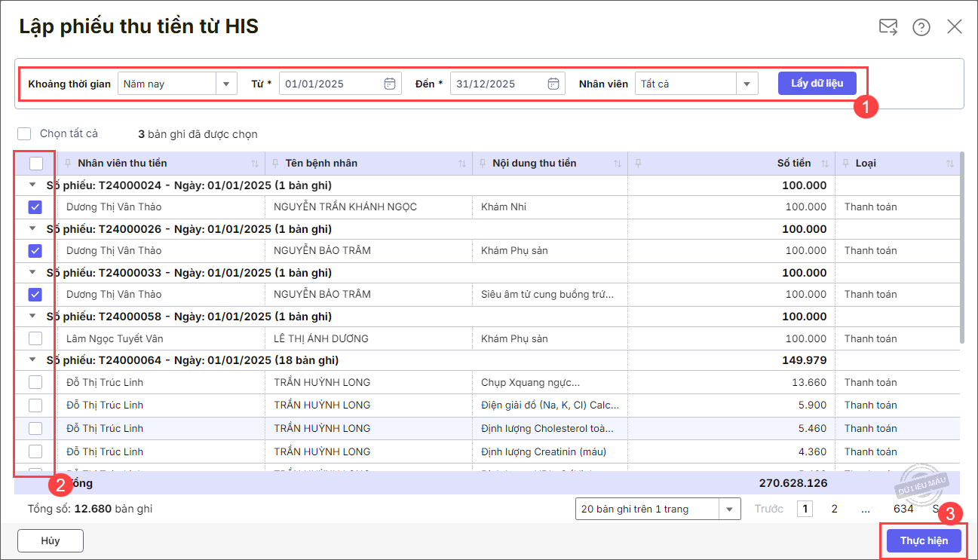Click the send feedback envelope icon
978x560 pixels.
click(x=888, y=27)
